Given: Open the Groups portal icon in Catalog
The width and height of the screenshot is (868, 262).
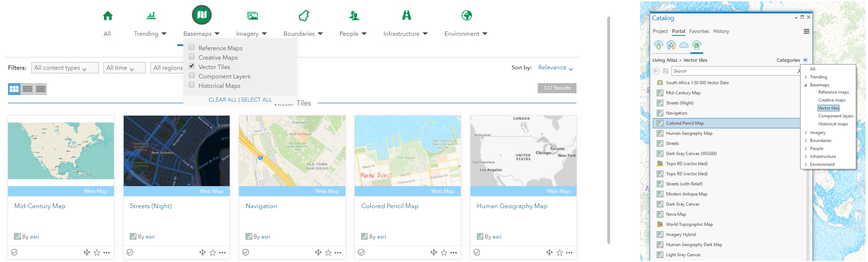Looking at the screenshot, I should [671, 45].
